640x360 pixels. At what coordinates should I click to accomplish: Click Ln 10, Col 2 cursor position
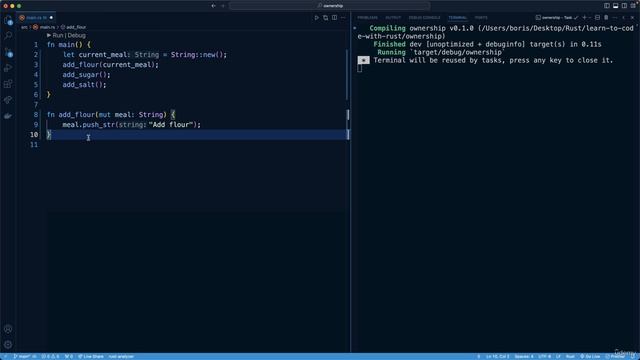coord(497,356)
